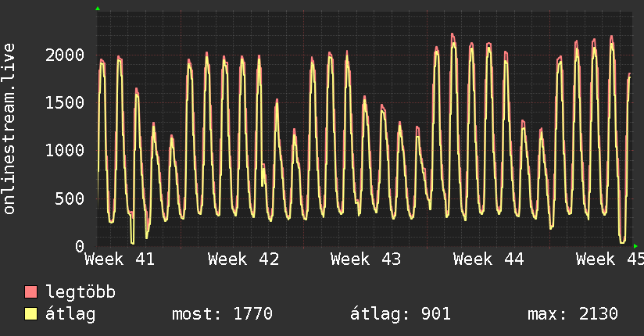
Task: Select the legtöbb legend label
Action: point(80,292)
